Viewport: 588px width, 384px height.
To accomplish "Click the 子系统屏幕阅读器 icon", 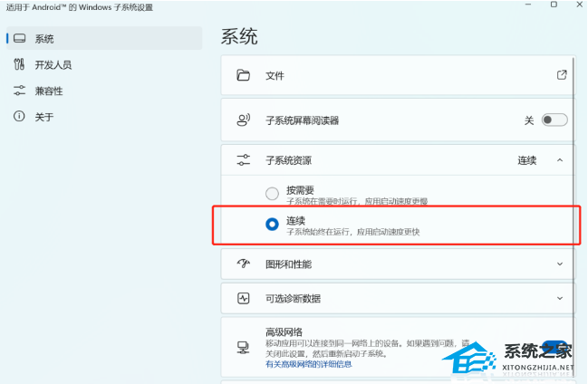I will pyautogui.click(x=243, y=120).
